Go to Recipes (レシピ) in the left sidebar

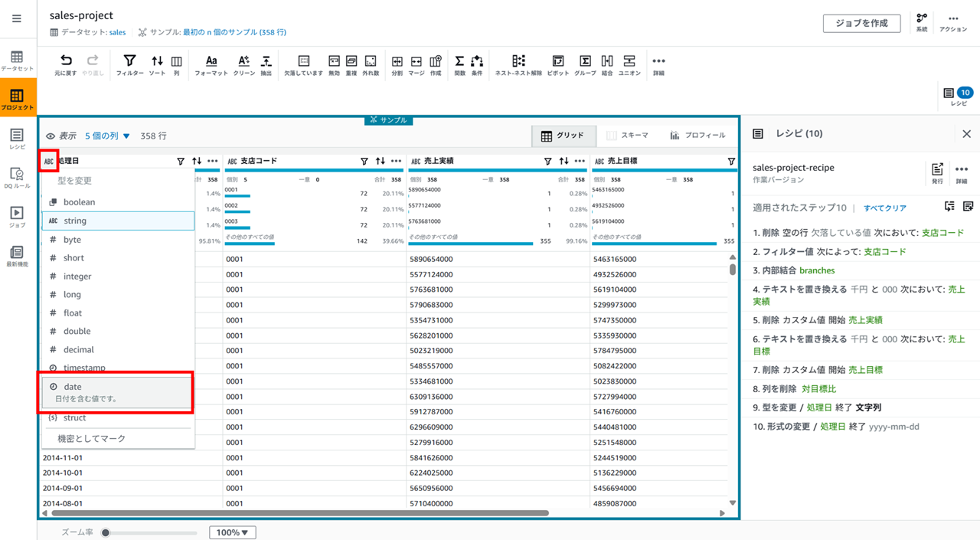[x=17, y=139]
